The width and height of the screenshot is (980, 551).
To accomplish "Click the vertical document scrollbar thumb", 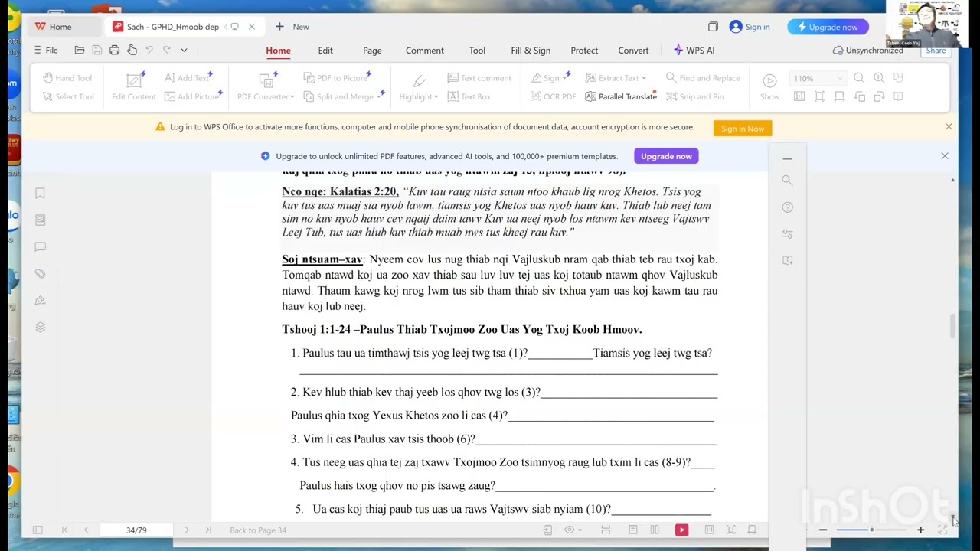I will [x=952, y=325].
